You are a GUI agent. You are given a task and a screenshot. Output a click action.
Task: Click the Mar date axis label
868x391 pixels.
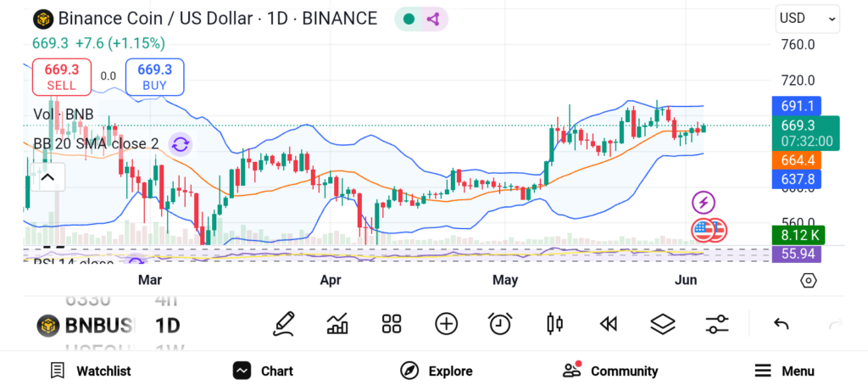coord(150,280)
